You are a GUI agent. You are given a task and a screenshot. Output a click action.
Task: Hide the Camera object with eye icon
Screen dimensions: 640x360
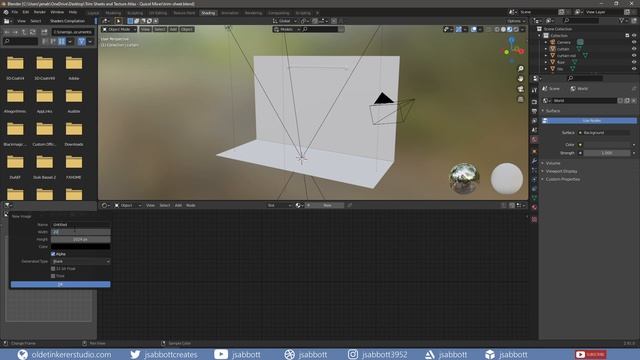(634, 42)
